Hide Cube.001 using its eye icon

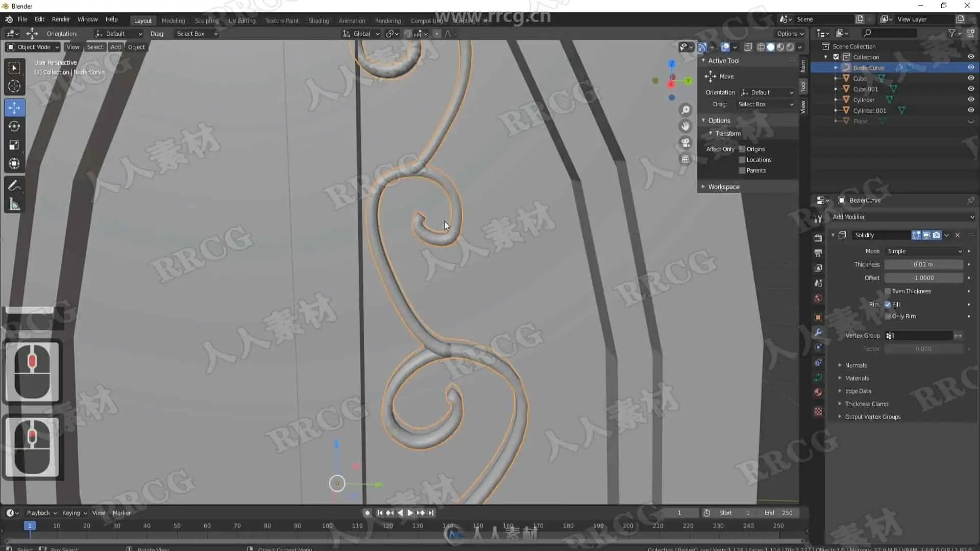[971, 89]
